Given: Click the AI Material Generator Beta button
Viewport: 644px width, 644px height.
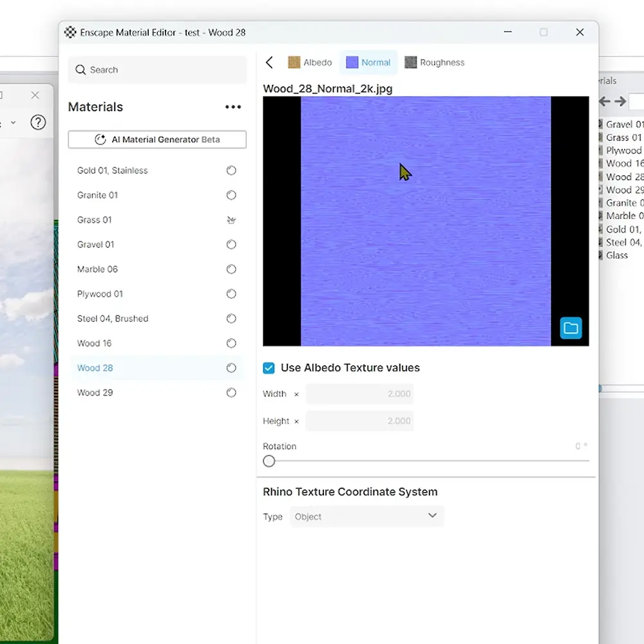Looking at the screenshot, I should click(x=157, y=140).
